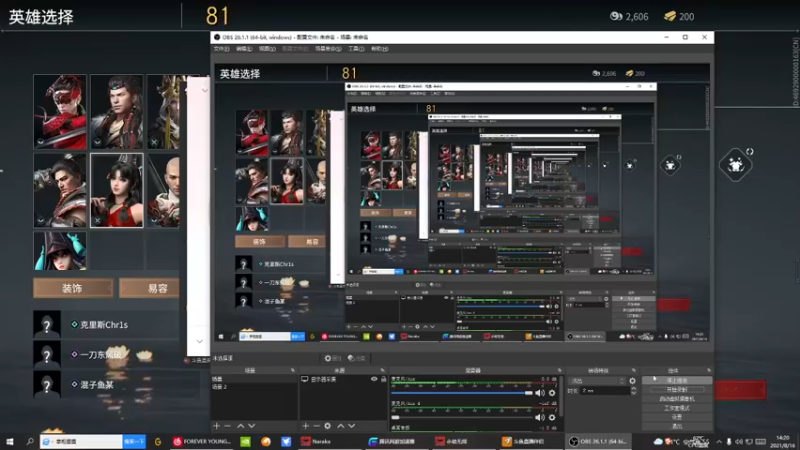Click the taskbar browser search box
The image size is (800, 450).
point(82,441)
